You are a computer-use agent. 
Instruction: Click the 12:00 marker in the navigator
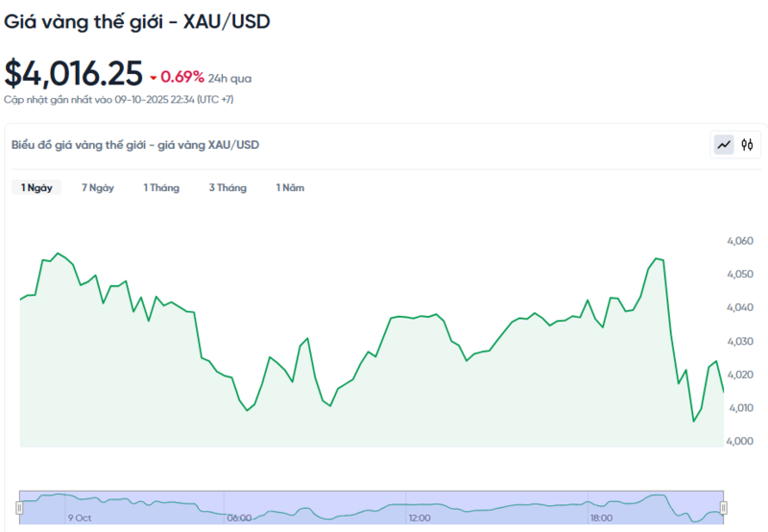pyautogui.click(x=420, y=518)
